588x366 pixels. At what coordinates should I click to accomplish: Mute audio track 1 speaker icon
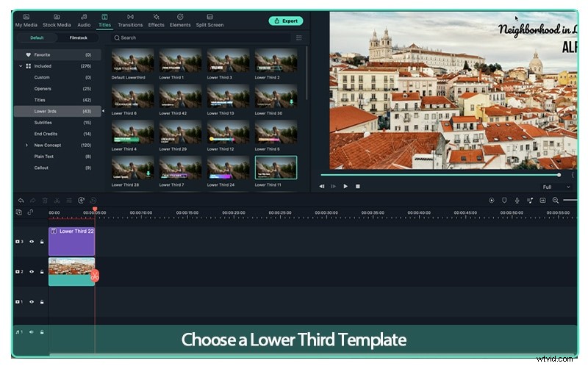(x=32, y=332)
